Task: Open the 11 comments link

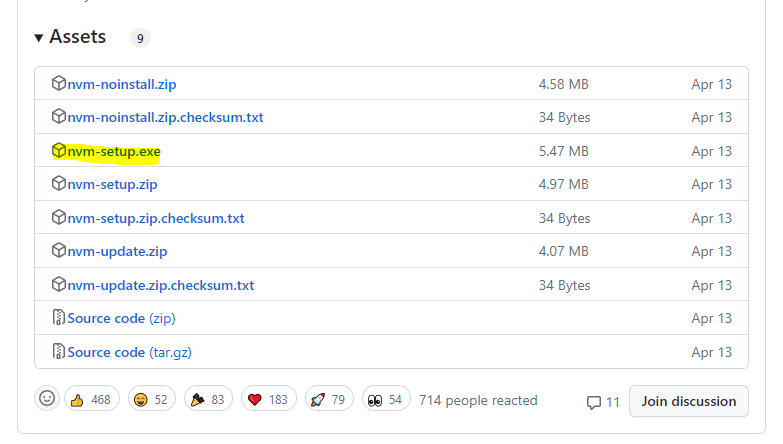Action: [603, 402]
